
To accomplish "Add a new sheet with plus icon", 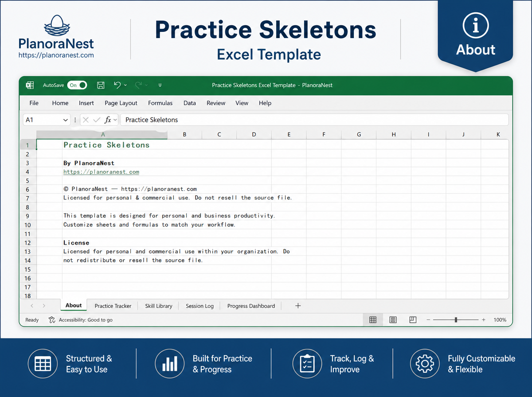I will pos(298,306).
